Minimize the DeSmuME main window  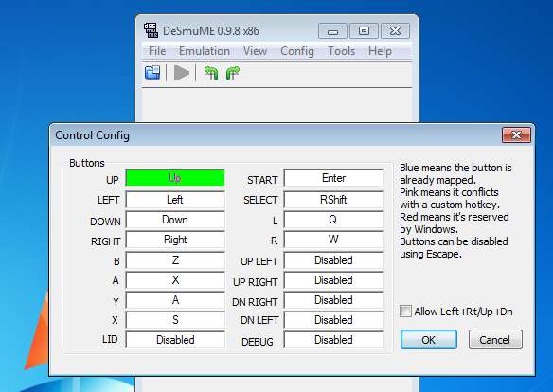tap(332, 31)
